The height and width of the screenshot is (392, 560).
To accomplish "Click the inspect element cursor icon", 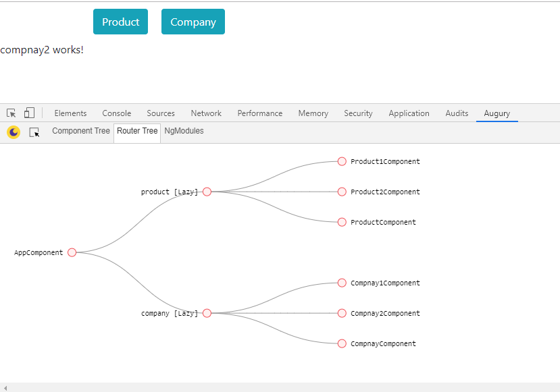I will 11,113.
